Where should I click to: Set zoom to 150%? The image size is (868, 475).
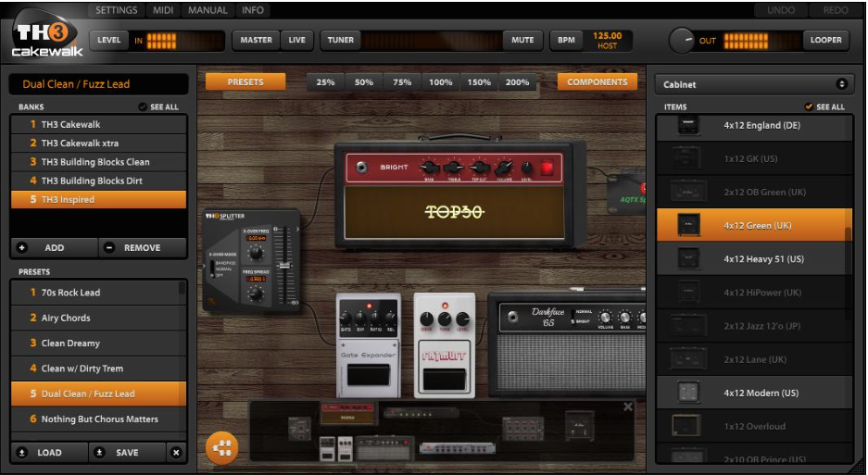[479, 81]
